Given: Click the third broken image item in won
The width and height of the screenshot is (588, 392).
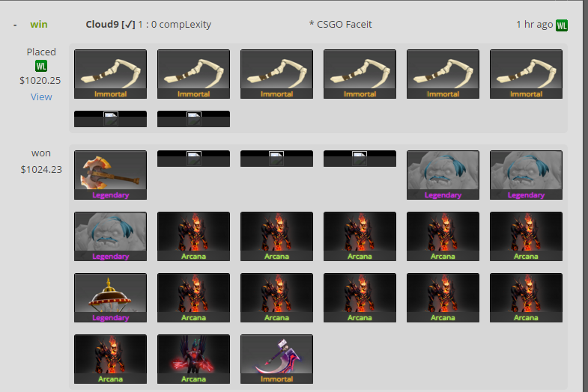Looking at the screenshot, I should [x=360, y=159].
